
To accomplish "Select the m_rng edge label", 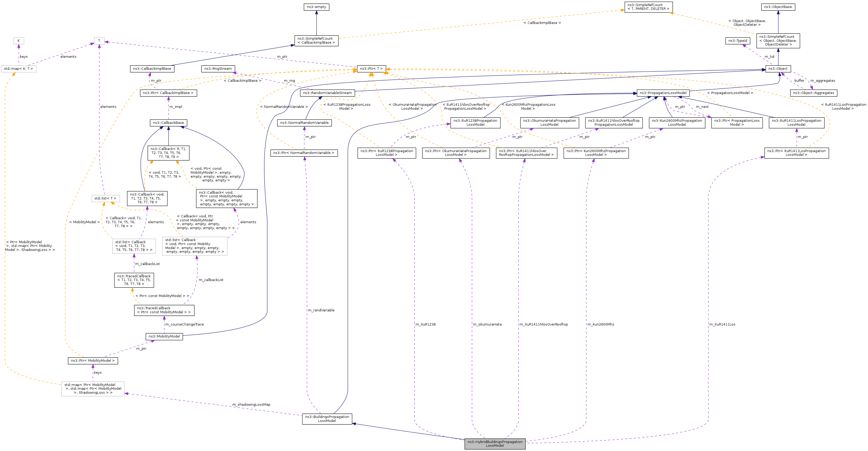I will [x=289, y=81].
